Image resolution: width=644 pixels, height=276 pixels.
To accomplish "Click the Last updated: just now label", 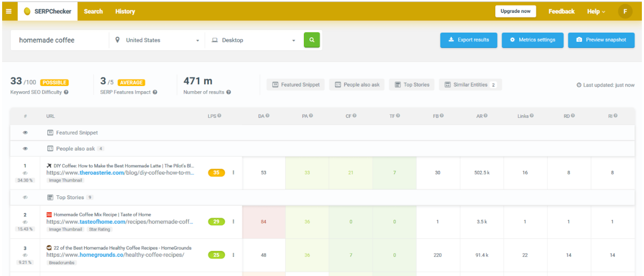I will point(606,85).
